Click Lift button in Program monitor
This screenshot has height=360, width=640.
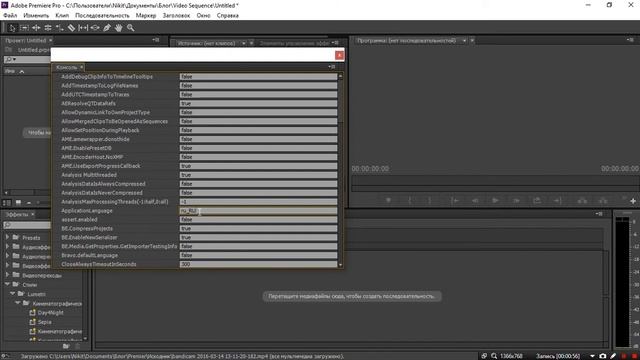click(x=582, y=200)
